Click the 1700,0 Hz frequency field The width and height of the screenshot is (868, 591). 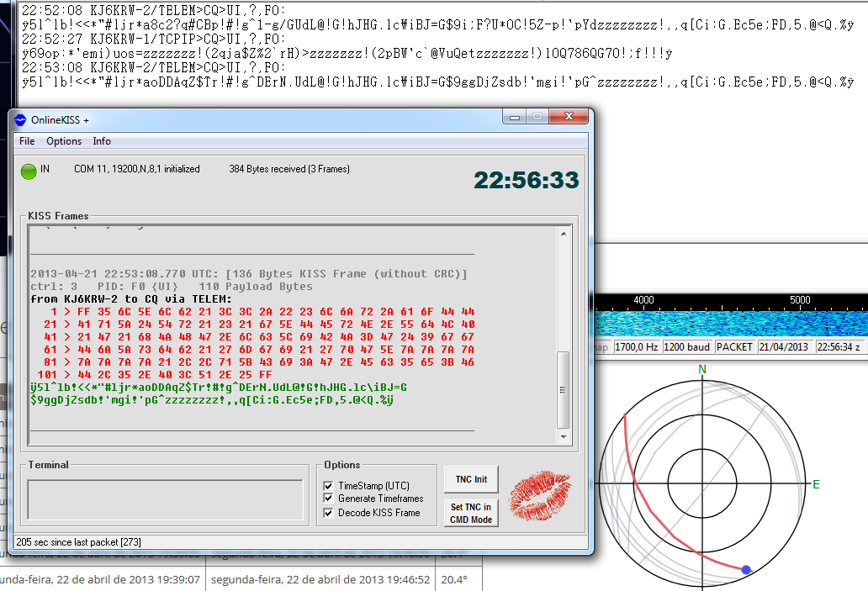click(637, 346)
